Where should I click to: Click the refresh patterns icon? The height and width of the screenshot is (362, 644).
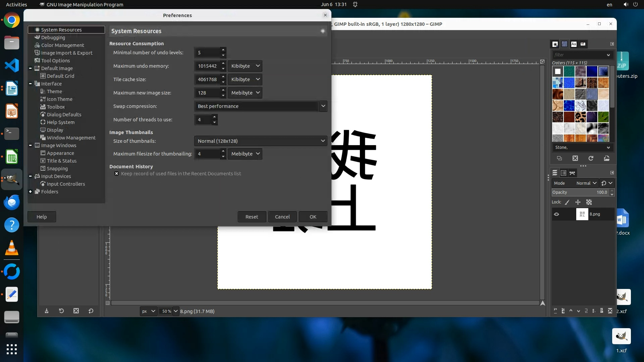coord(591,158)
